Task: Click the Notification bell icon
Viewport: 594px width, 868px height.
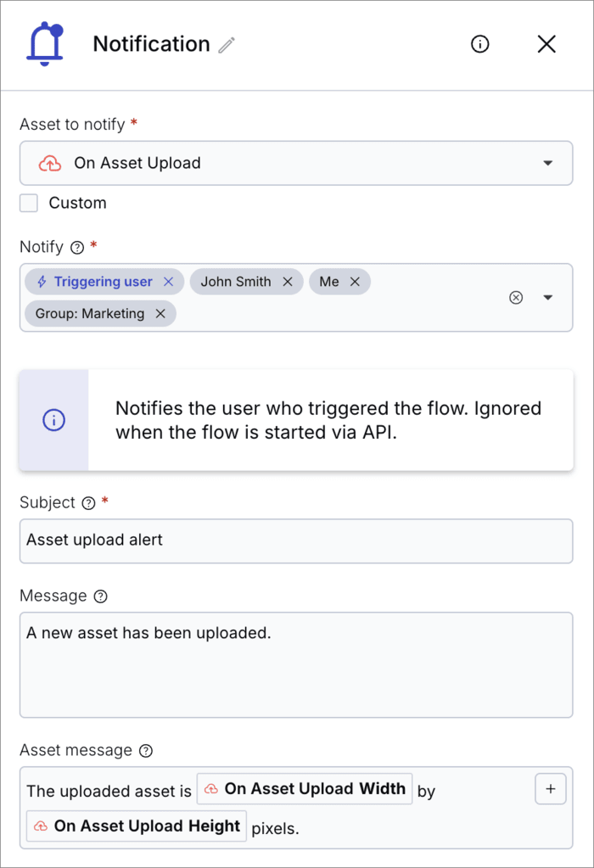Action: point(45,44)
